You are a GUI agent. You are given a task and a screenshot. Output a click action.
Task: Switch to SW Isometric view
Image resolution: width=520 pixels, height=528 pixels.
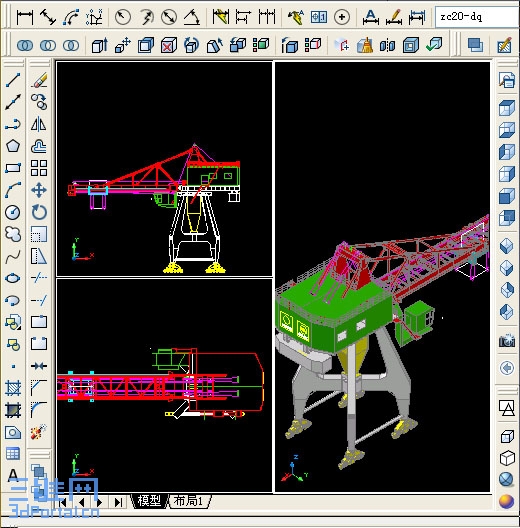pyautogui.click(x=507, y=246)
